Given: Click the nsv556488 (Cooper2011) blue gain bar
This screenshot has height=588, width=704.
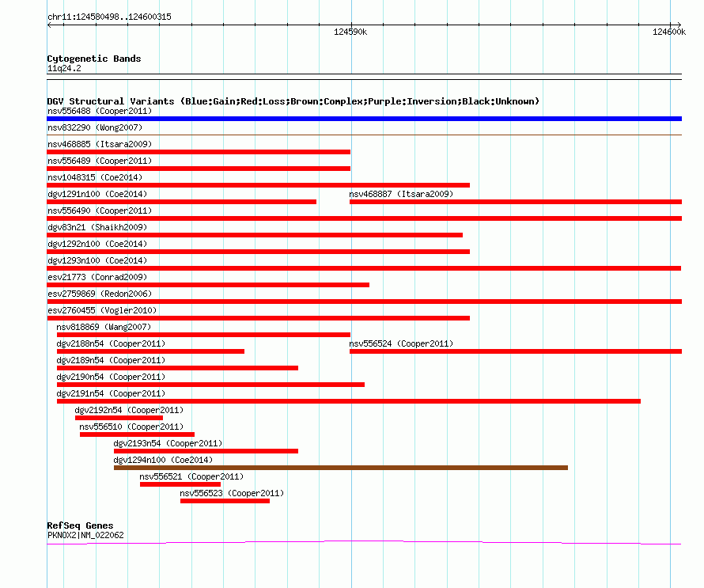Looking at the screenshot, I should click(364, 119).
